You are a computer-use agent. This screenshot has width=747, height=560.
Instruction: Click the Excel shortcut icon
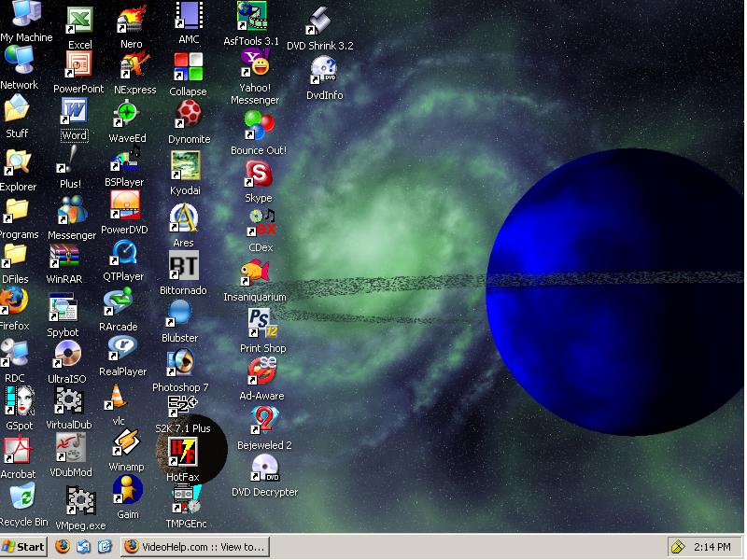(79, 21)
